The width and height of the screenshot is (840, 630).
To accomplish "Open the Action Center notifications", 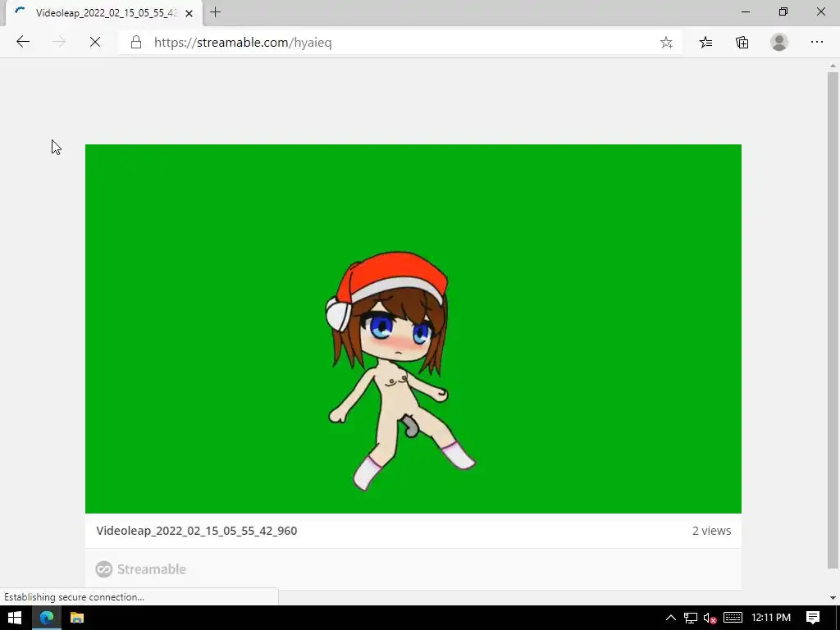I will [813, 618].
